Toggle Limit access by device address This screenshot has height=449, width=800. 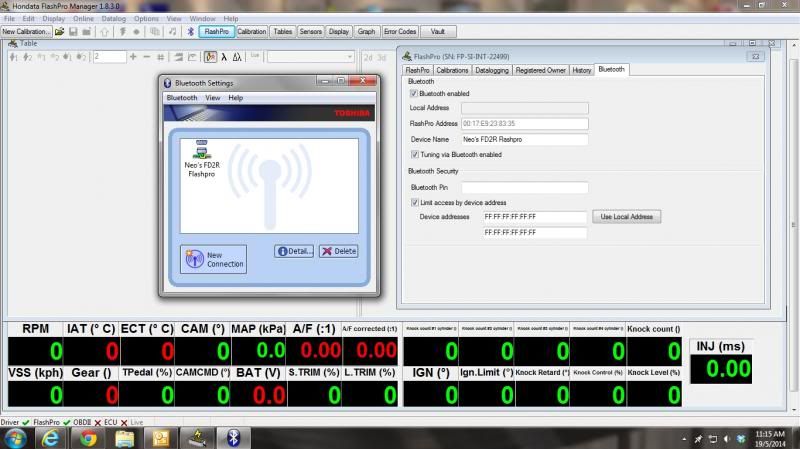click(415, 202)
